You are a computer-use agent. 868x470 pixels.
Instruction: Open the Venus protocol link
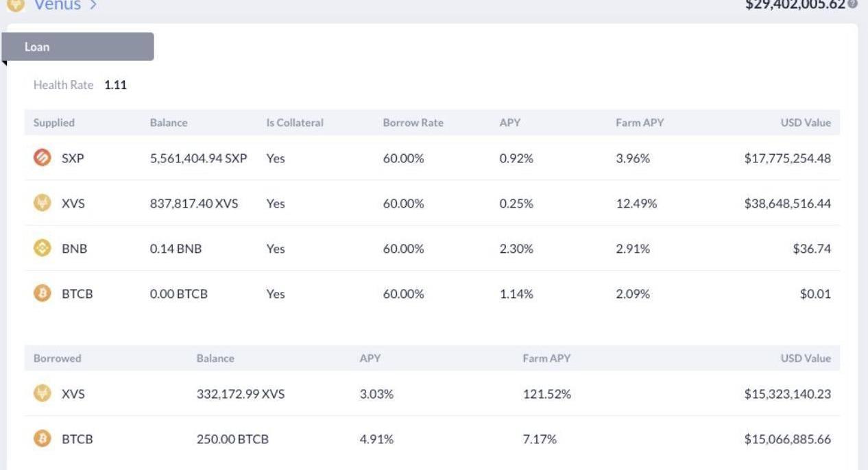tap(65, 5)
